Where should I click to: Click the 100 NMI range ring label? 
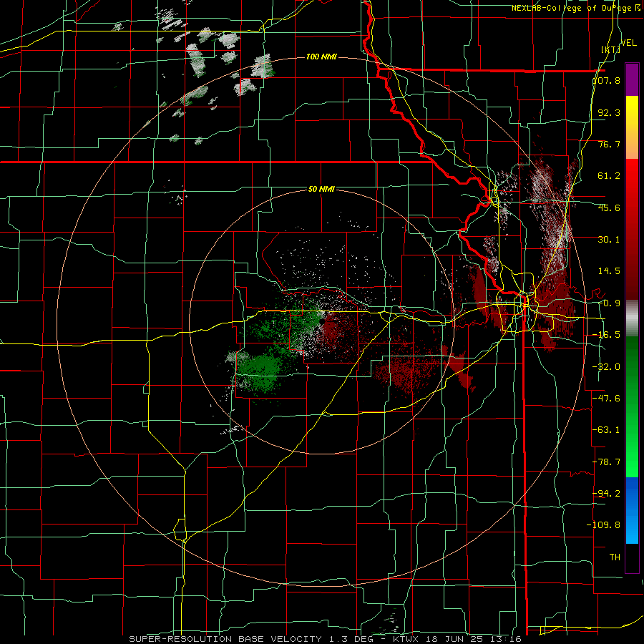[321, 57]
